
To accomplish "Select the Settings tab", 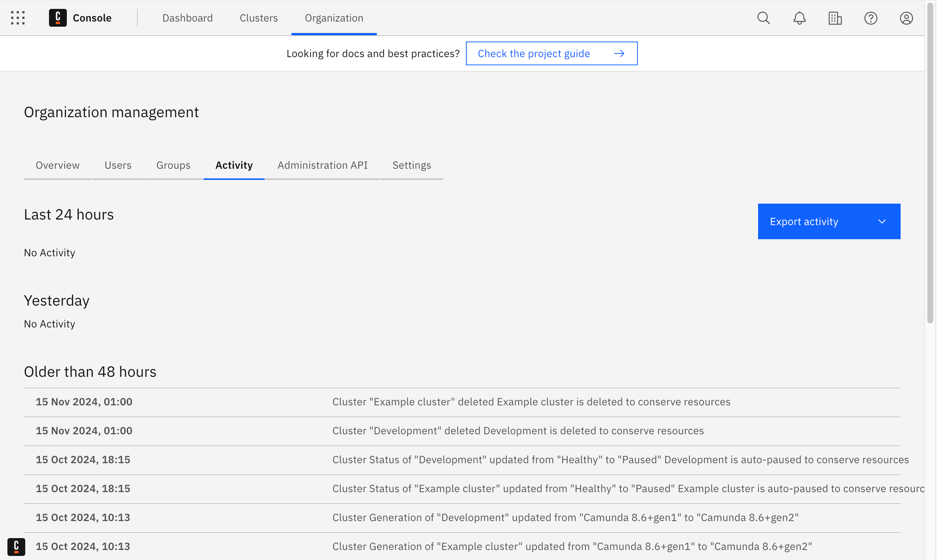I will [x=412, y=165].
